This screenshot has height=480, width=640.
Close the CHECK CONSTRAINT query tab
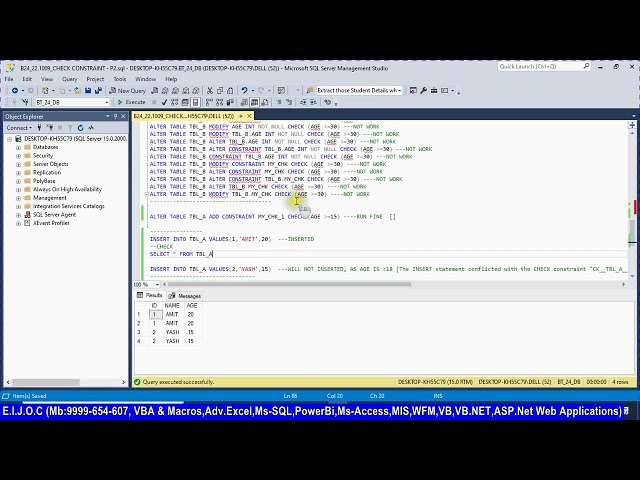click(249, 116)
